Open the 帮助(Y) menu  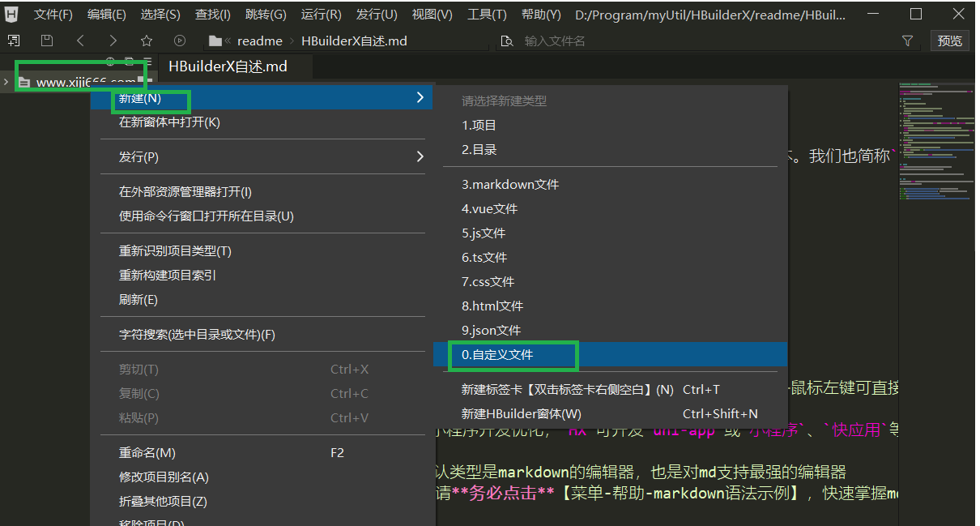[x=541, y=15]
